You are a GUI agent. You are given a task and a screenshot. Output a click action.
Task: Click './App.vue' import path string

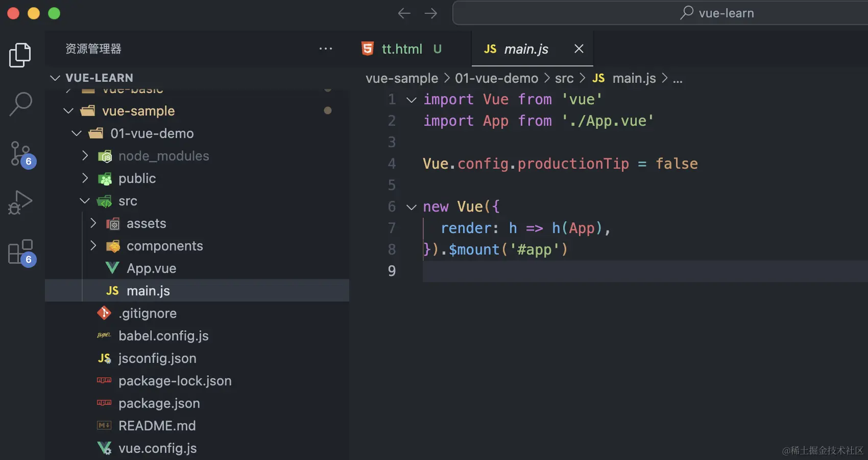click(608, 121)
